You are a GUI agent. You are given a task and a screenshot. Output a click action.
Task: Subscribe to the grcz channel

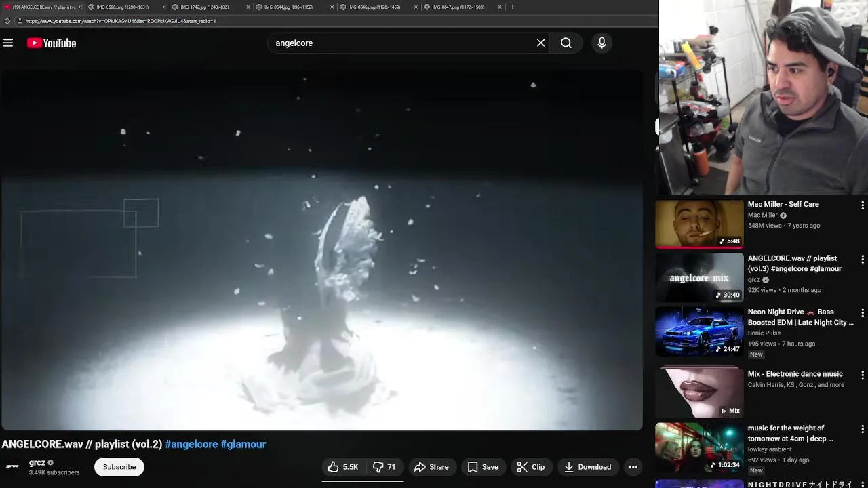(119, 467)
